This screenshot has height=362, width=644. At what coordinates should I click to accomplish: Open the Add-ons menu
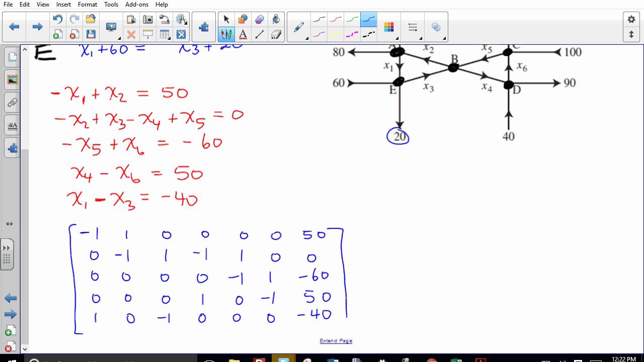click(x=137, y=4)
